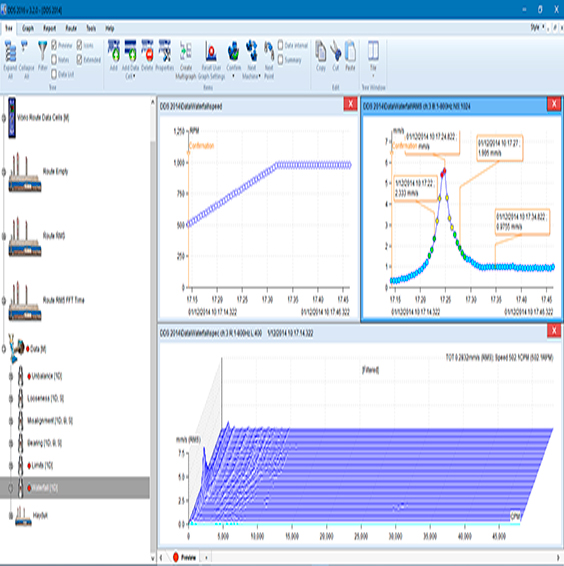The image size is (564, 566).
Task: Collapse the Data tree node
Action: click(x=4, y=349)
